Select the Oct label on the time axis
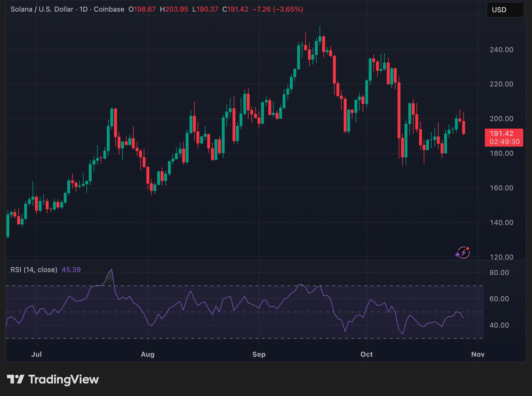532x396 pixels. [367, 354]
